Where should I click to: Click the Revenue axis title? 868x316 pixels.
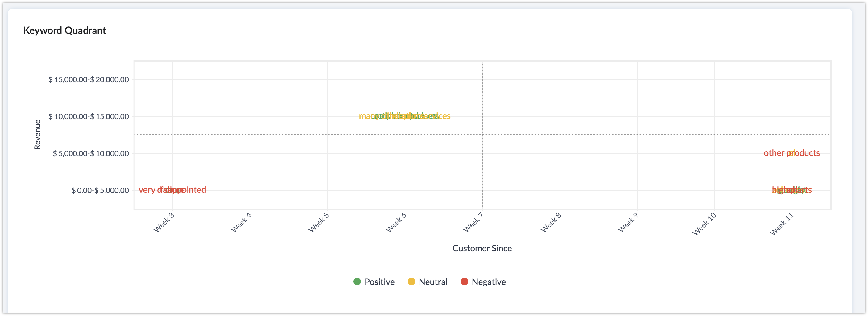[x=37, y=134]
